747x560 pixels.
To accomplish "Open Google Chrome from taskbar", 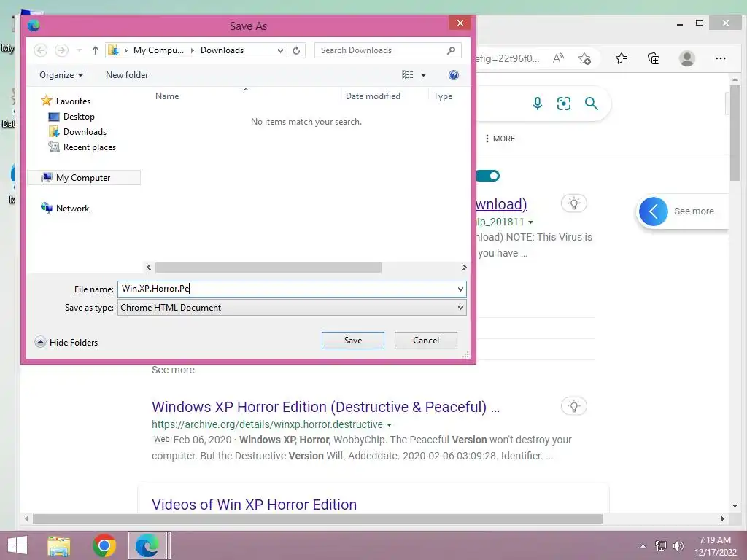I will coord(104,545).
